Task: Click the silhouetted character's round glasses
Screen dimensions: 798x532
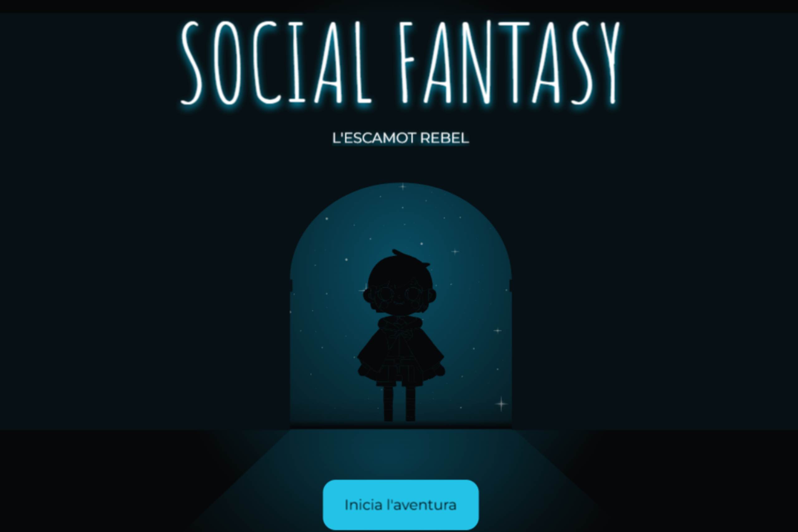Action: pyautogui.click(x=400, y=295)
